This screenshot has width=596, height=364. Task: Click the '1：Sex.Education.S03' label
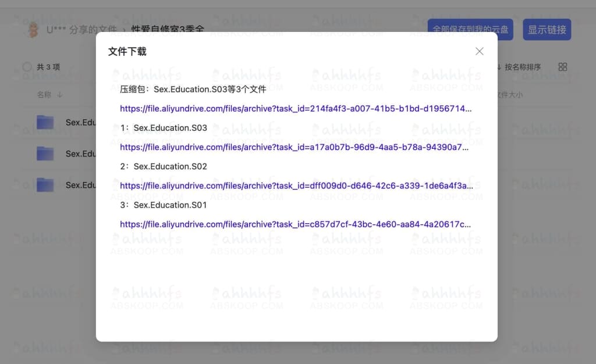(164, 128)
